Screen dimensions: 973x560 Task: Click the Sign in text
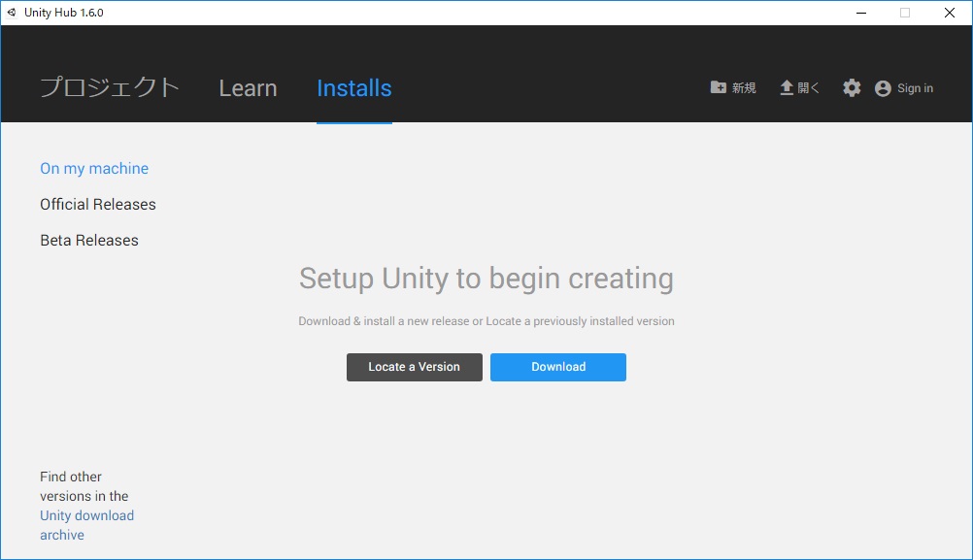pyautogui.click(x=915, y=88)
